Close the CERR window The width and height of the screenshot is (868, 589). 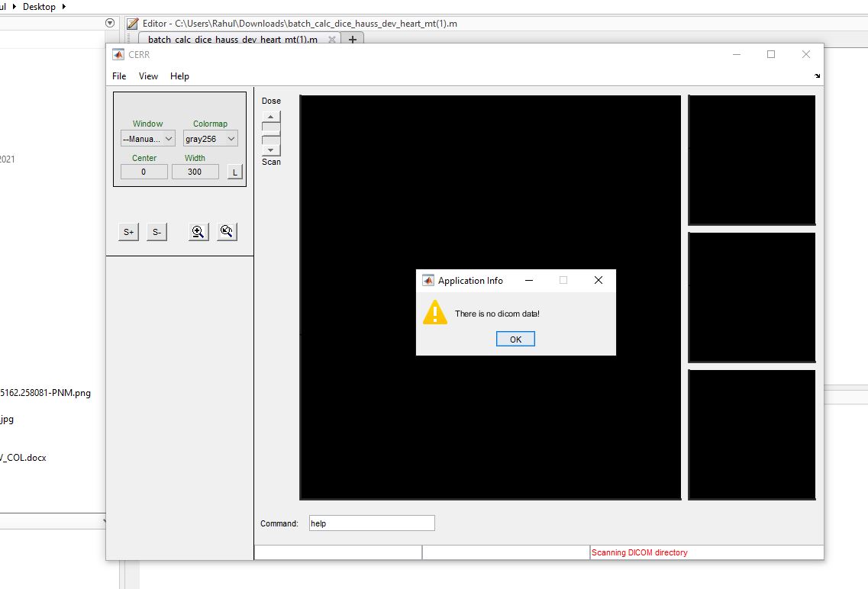tap(806, 54)
